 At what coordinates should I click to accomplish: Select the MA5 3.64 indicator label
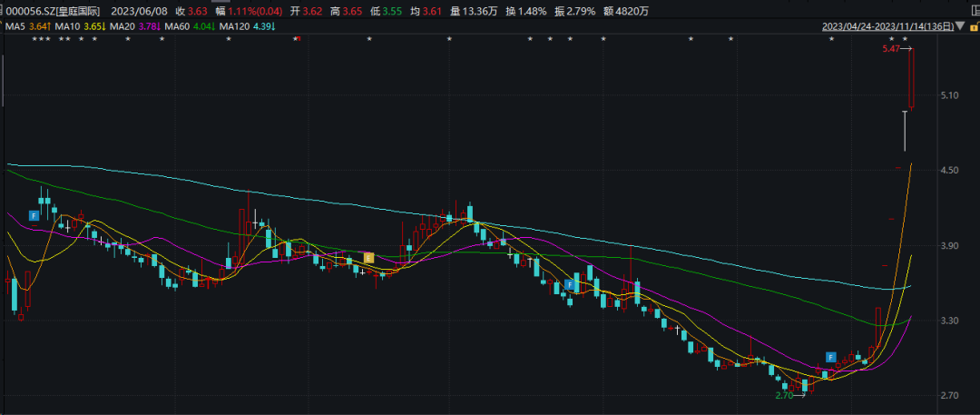[x=28, y=26]
